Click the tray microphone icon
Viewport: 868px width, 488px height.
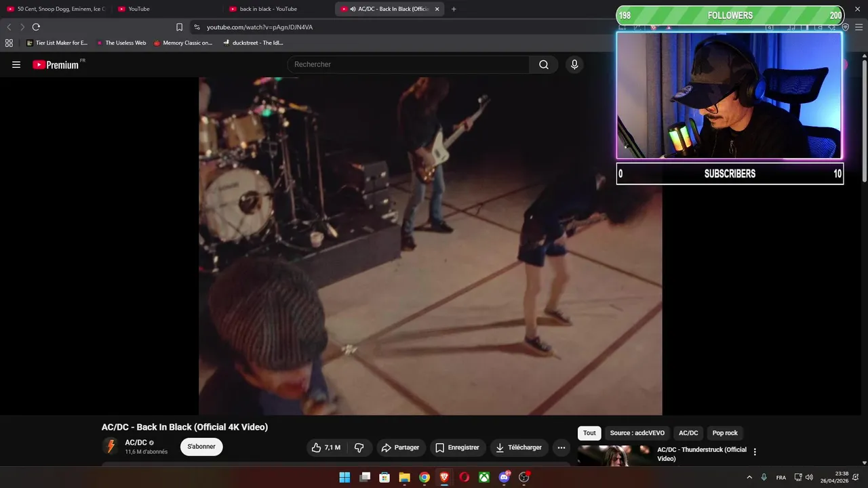(764, 477)
